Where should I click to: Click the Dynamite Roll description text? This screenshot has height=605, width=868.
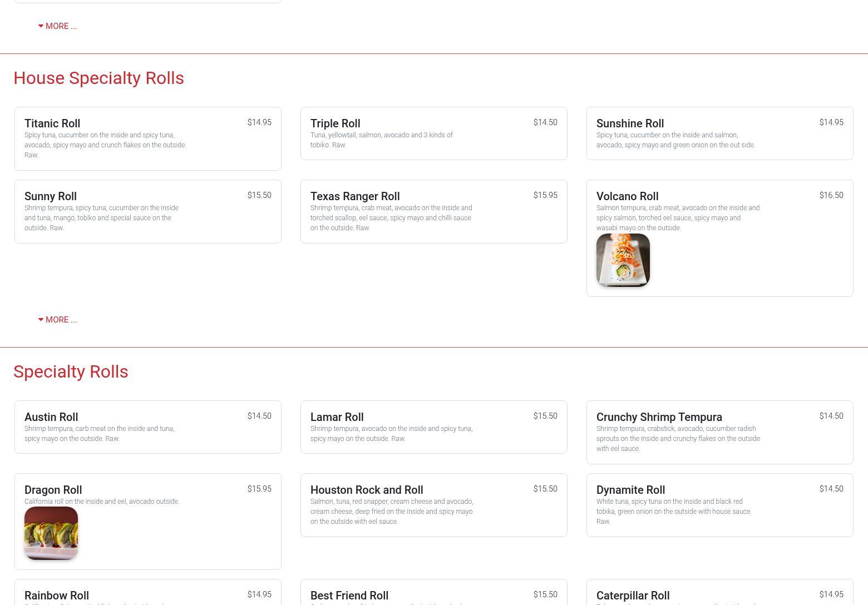pos(674,512)
